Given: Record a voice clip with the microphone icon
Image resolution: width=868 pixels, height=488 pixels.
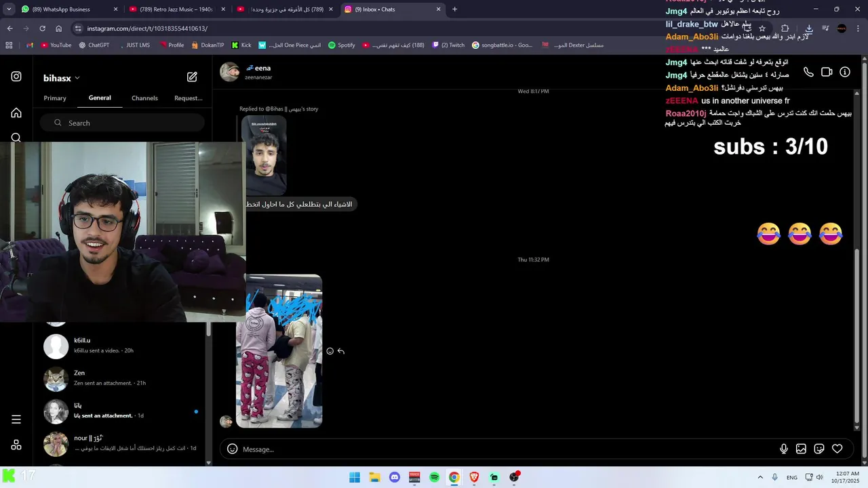Looking at the screenshot, I should tap(784, 449).
